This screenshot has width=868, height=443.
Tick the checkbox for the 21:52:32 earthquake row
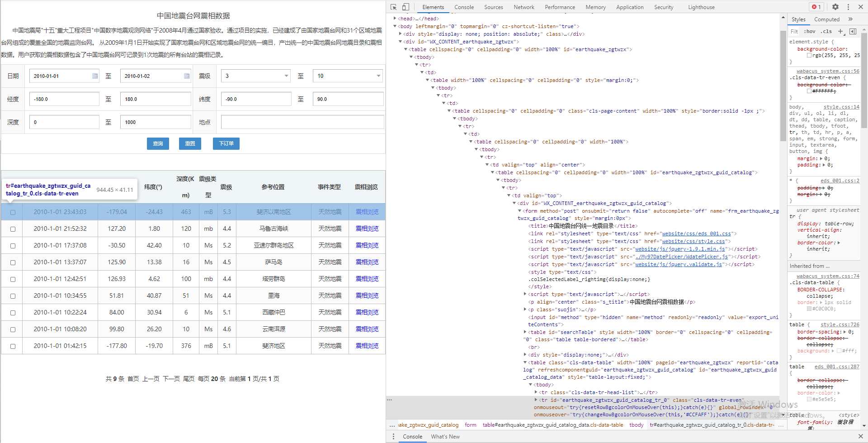coord(13,229)
